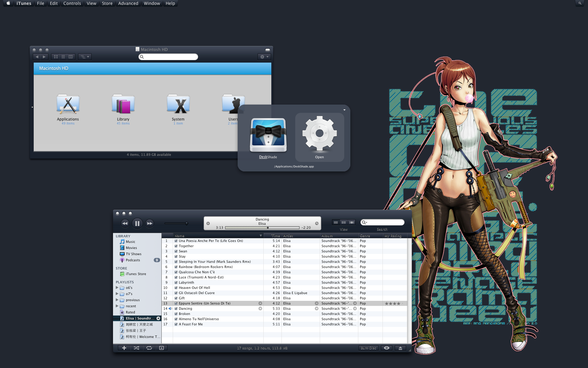Sort songs by Time column
The height and width of the screenshot is (368, 588).
click(x=273, y=236)
